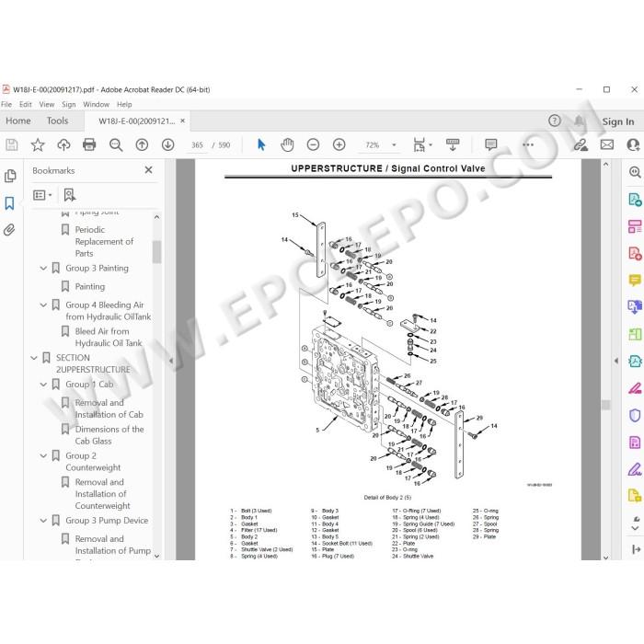Upload file with cloud upload icon
This screenshot has width=644, height=644.
pyautogui.click(x=63, y=144)
